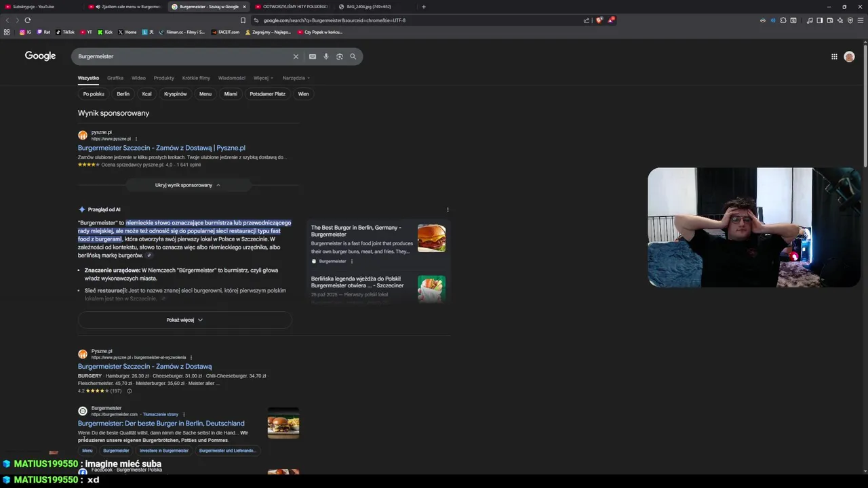Click the browser address bar URL
Screen dimensions: 868x488
(334, 20)
